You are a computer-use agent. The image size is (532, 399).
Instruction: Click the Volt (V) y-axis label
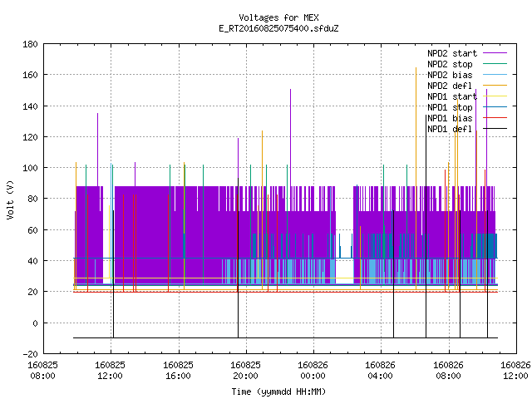[x=10, y=199]
